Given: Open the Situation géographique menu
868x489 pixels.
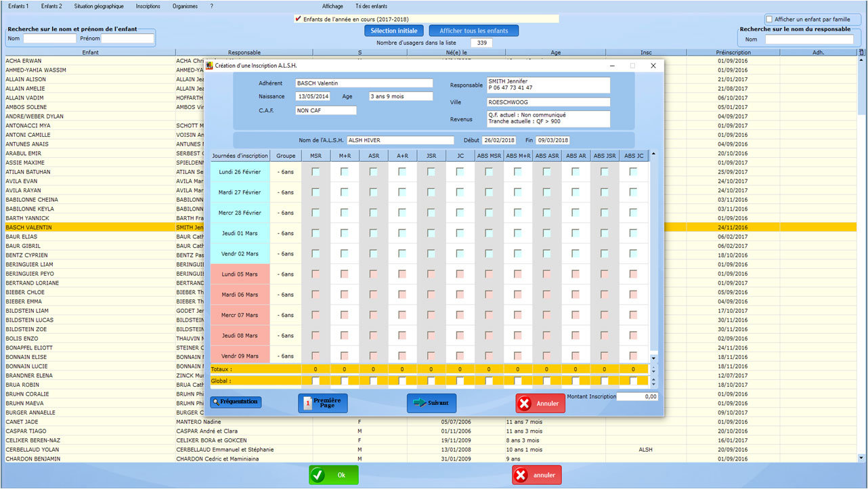Looking at the screenshot, I should 99,6.
